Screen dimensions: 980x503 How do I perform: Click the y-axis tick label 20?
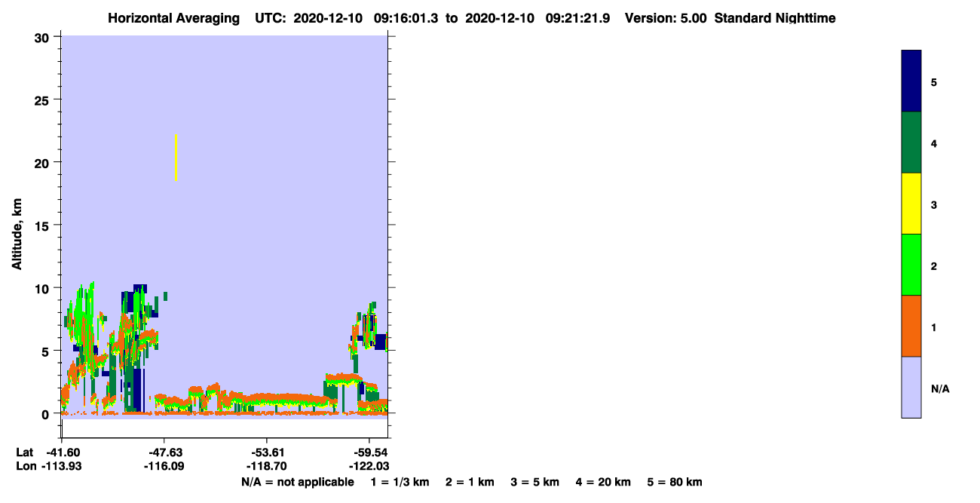[43, 162]
